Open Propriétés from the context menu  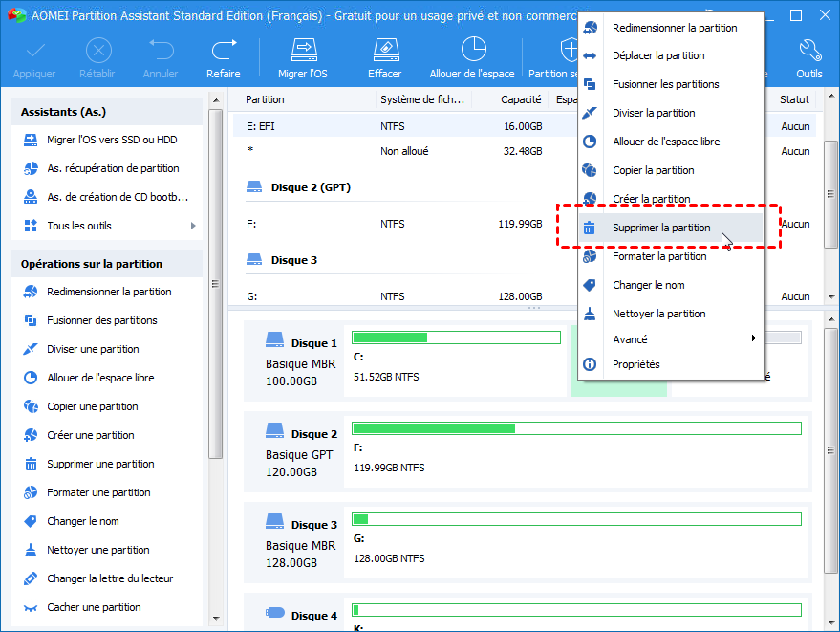pyautogui.click(x=671, y=364)
